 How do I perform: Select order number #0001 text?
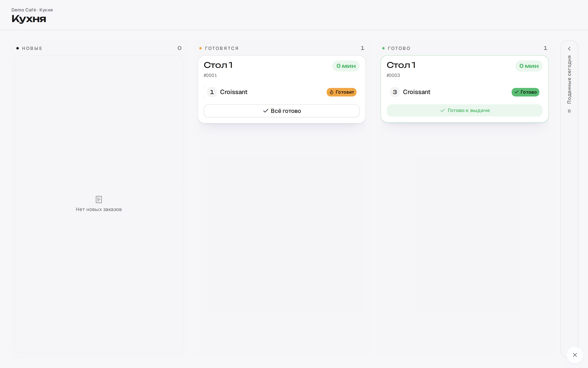[x=210, y=75]
